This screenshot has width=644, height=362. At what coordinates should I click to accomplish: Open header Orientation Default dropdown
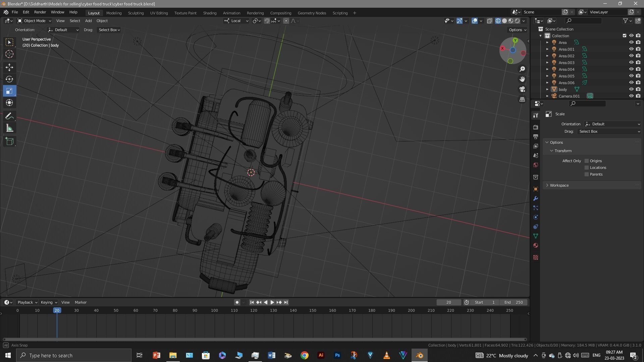63,30
